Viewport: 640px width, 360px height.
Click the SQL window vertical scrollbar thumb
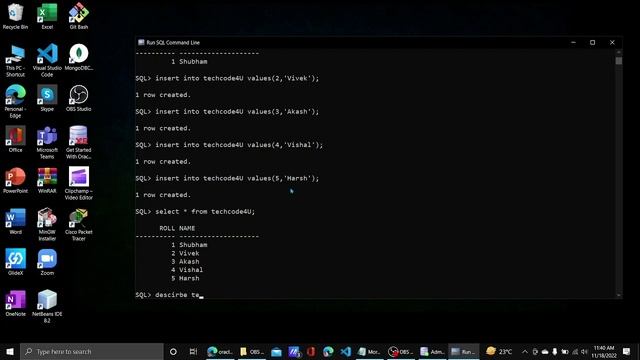click(619, 60)
